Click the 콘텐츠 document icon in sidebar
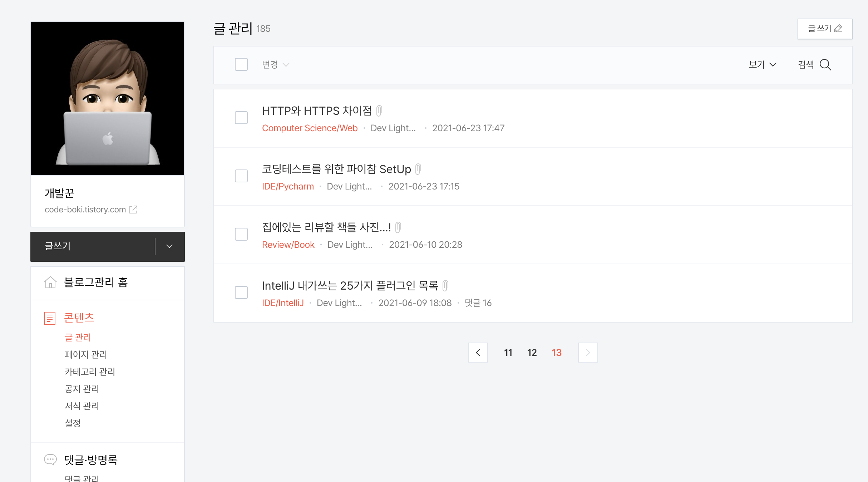Image resolution: width=868 pixels, height=482 pixels. tap(50, 318)
